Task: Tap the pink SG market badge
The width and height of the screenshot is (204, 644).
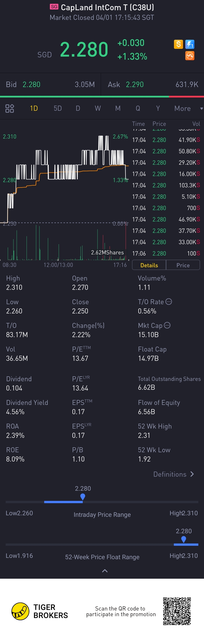Action: click(x=54, y=7)
